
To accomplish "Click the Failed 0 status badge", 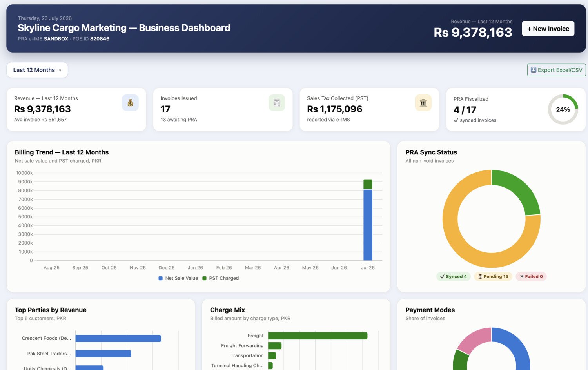I will pyautogui.click(x=531, y=276).
